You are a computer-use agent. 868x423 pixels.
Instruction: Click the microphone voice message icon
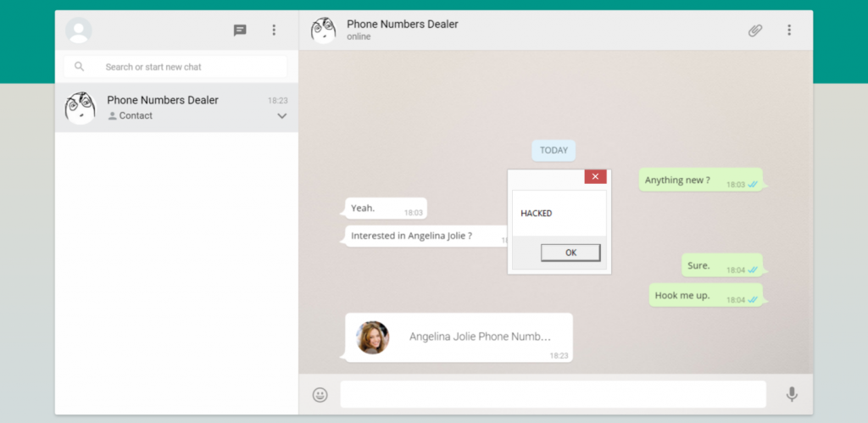[x=793, y=394]
